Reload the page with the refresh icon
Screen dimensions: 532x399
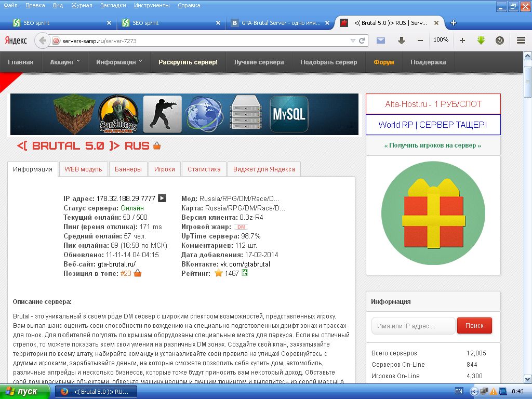pos(362,41)
